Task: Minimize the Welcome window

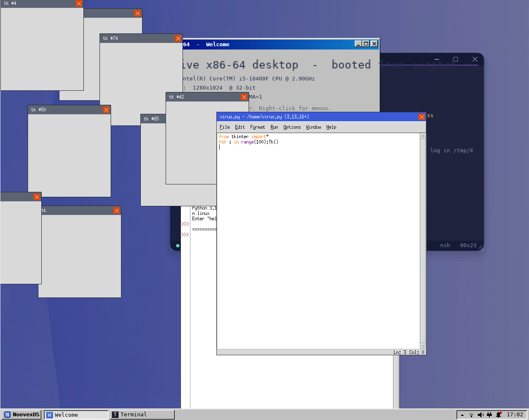Action: click(x=358, y=44)
